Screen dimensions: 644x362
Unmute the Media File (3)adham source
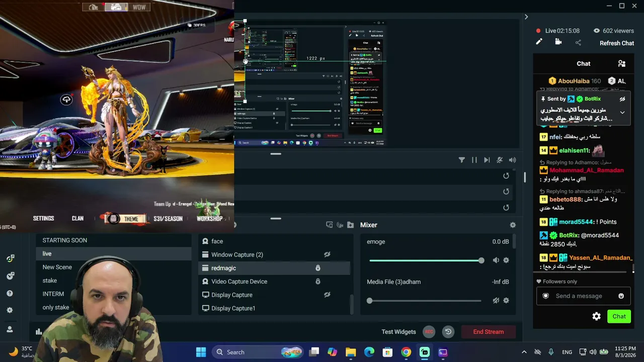point(496,300)
